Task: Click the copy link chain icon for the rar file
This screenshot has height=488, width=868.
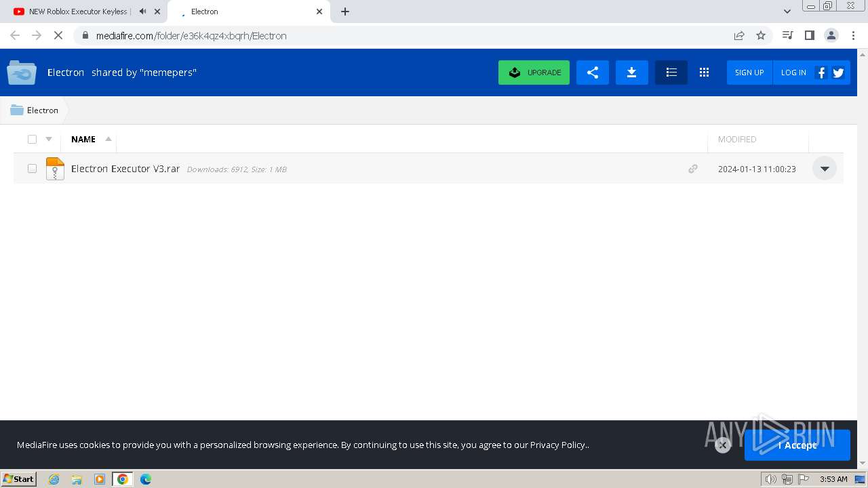Action: 692,169
